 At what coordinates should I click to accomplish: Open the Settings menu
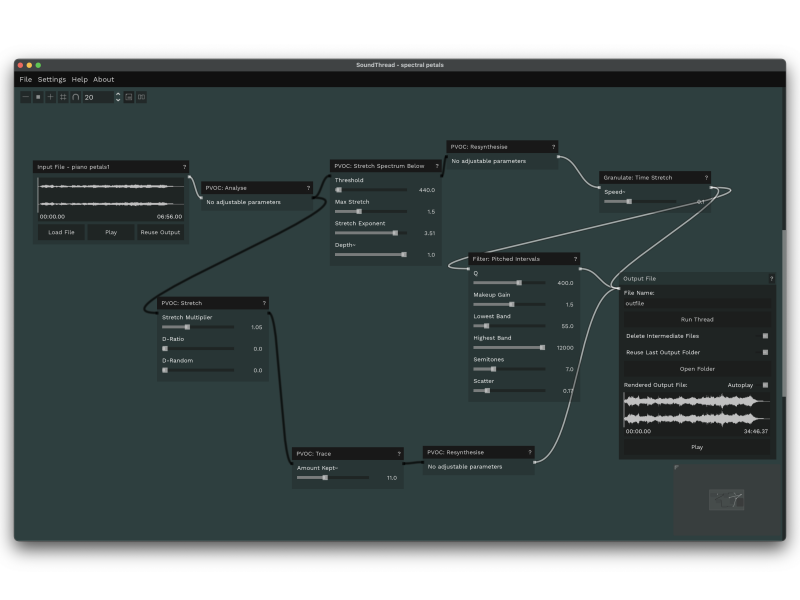pyautogui.click(x=52, y=79)
